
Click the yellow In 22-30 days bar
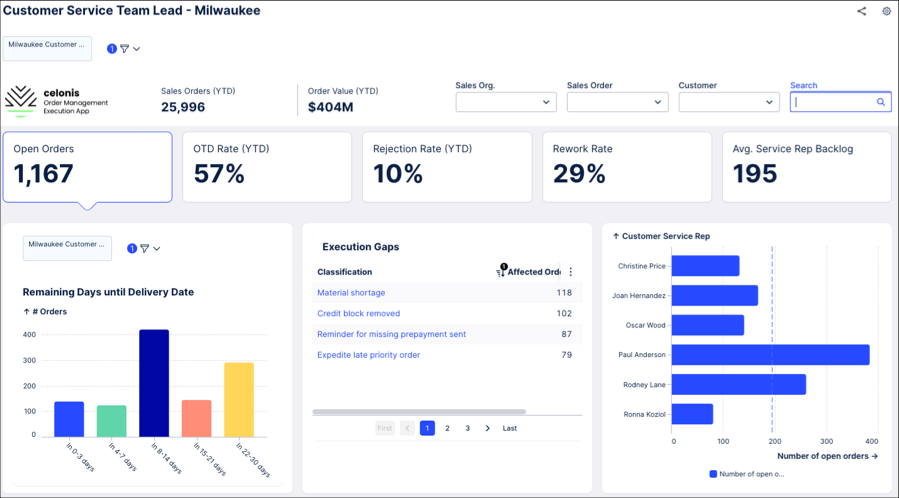tap(239, 399)
